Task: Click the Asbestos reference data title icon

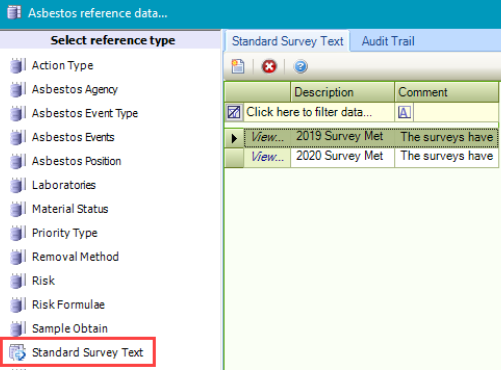Action: 14,12
